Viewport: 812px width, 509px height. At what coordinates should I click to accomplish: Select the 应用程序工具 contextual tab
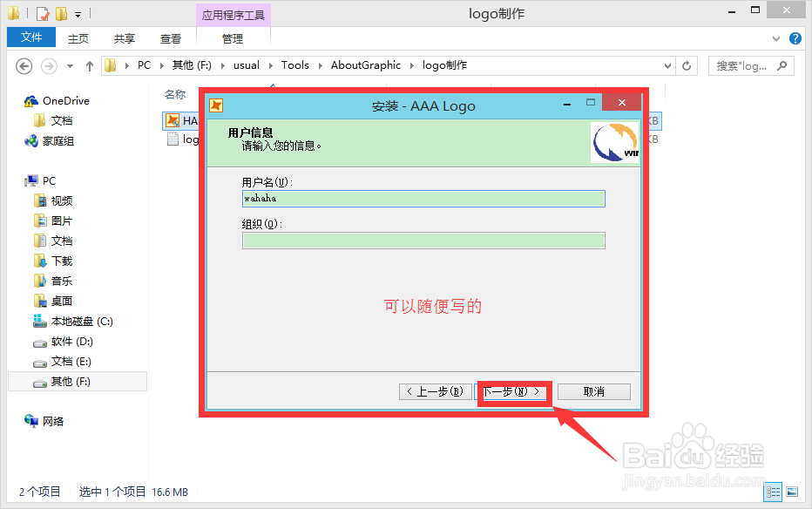pyautogui.click(x=233, y=15)
